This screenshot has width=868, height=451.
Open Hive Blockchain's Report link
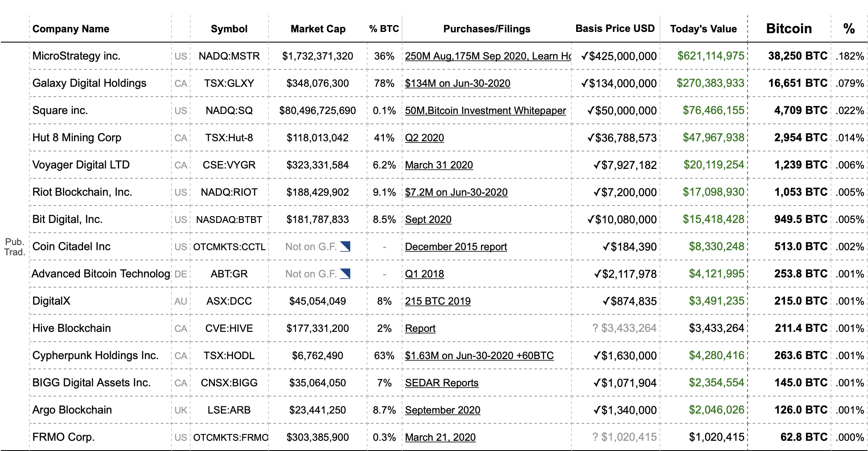pos(420,328)
